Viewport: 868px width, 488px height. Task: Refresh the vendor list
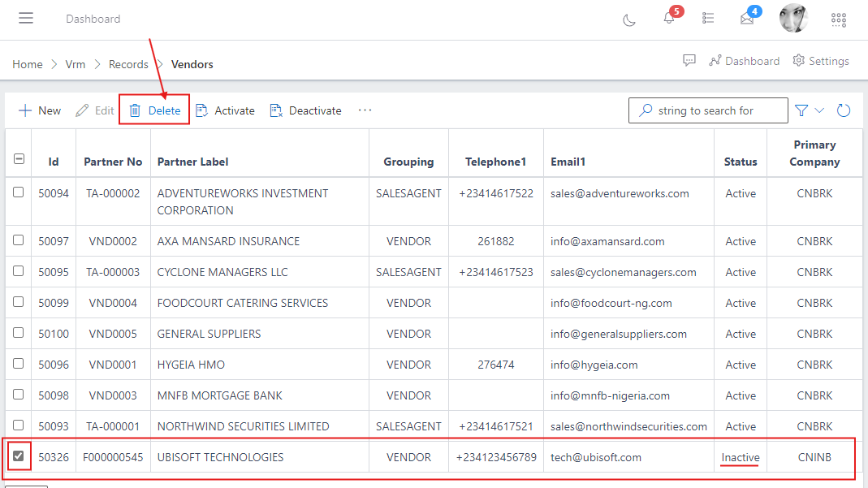click(844, 110)
